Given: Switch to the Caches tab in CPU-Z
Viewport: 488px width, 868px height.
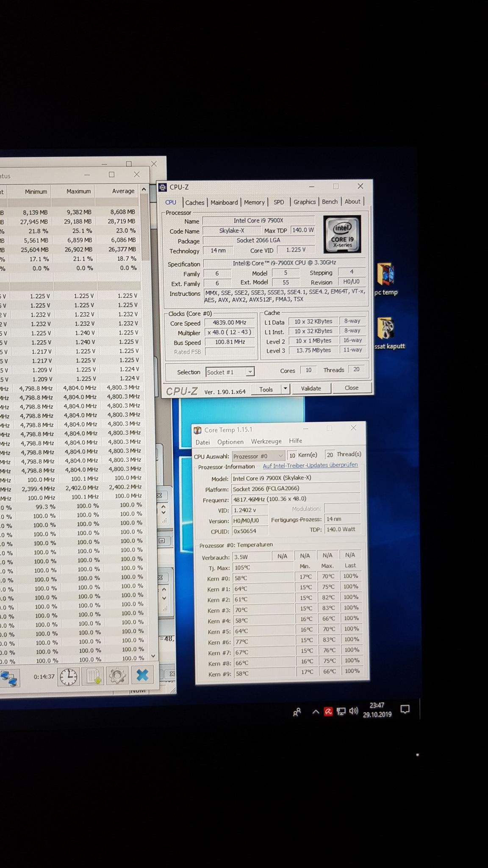Looking at the screenshot, I should click(195, 203).
